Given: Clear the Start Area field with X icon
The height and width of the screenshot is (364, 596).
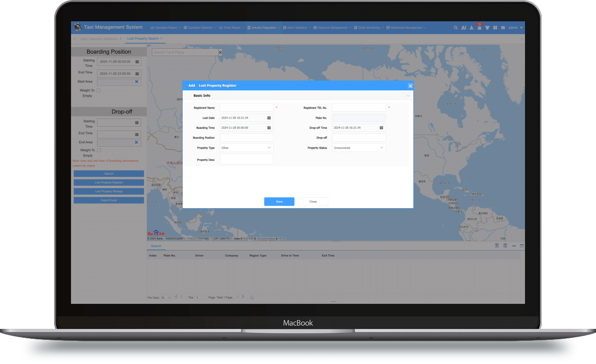Looking at the screenshot, I should coord(137,82).
